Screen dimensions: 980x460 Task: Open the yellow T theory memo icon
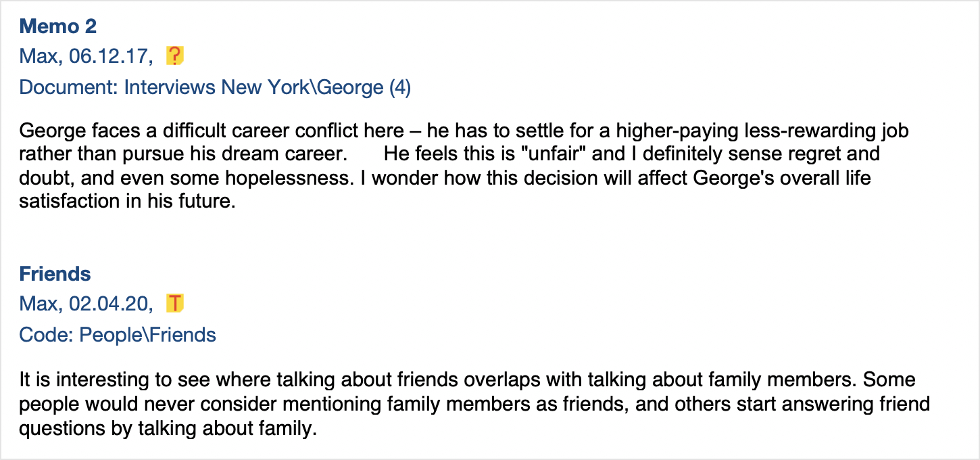point(175,303)
